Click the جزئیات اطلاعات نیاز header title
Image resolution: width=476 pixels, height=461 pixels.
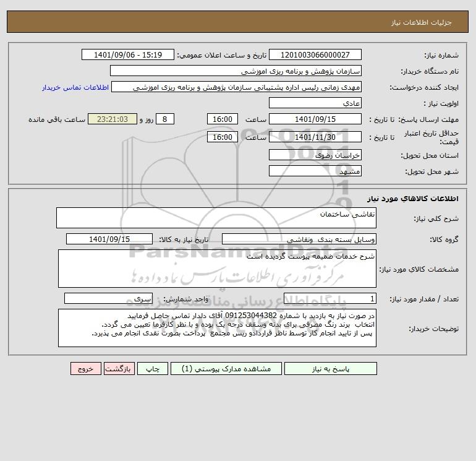click(422, 22)
